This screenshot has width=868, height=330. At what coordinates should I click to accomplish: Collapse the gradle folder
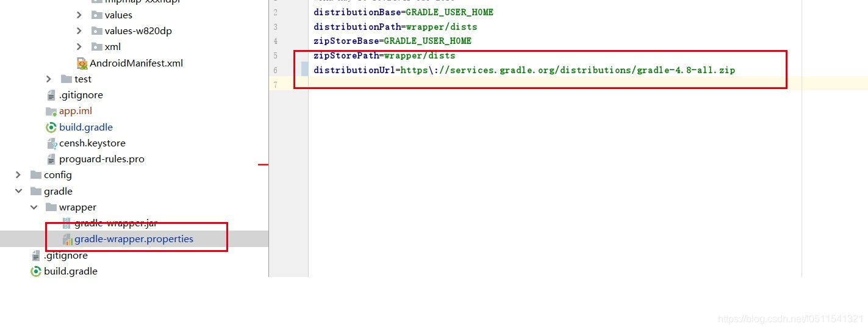pyautogui.click(x=19, y=191)
